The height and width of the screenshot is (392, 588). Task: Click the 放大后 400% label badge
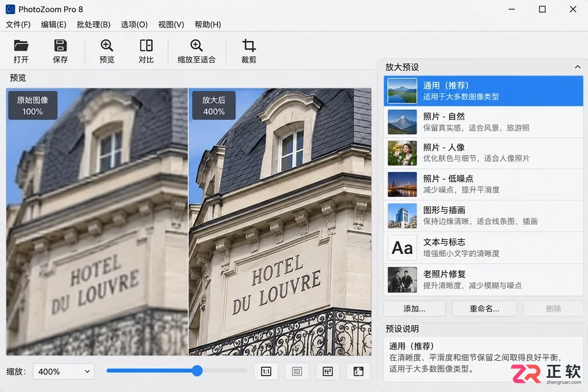click(x=214, y=105)
